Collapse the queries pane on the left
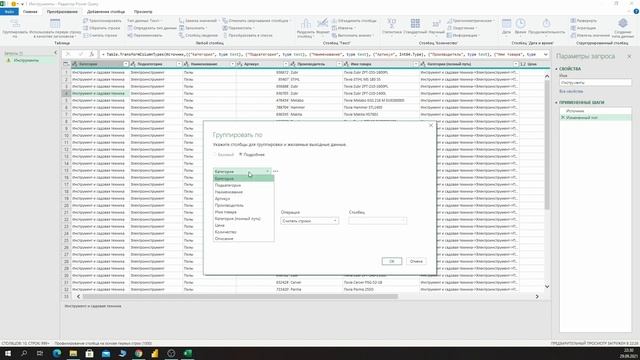Image resolution: width=640 pixels, height=360 pixels. coord(56,53)
